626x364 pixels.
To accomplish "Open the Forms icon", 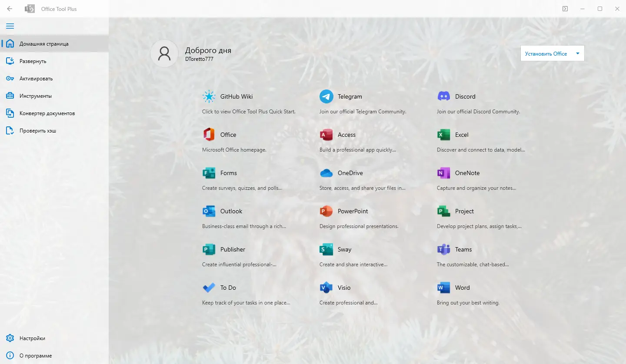I will [209, 173].
